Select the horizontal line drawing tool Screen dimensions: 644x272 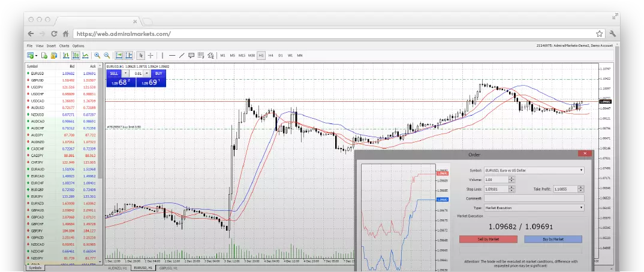172,55
